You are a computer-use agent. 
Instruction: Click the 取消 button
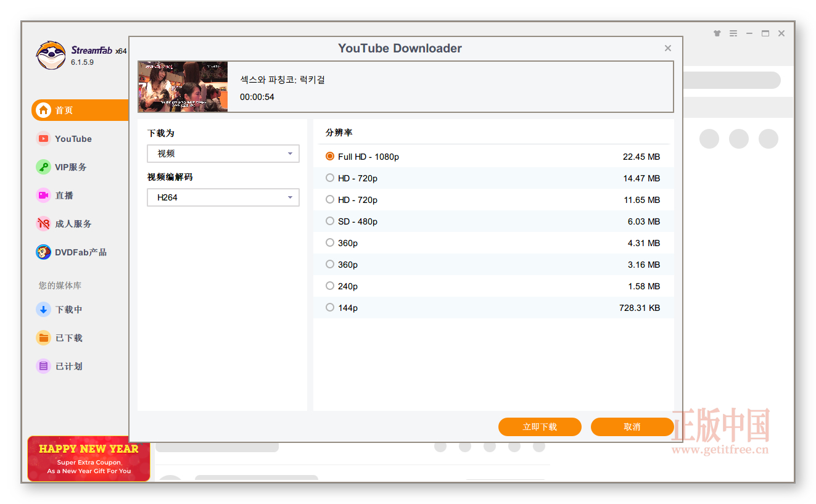point(632,427)
